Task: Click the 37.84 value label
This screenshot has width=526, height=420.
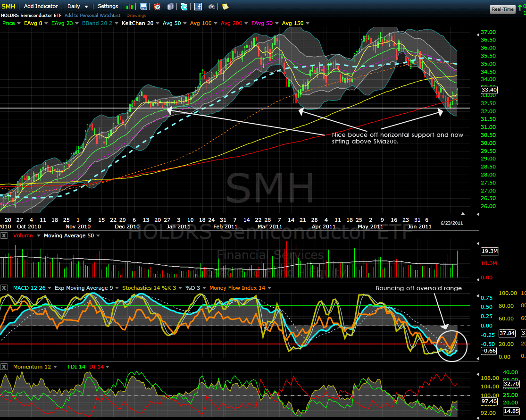Action: tap(507, 333)
